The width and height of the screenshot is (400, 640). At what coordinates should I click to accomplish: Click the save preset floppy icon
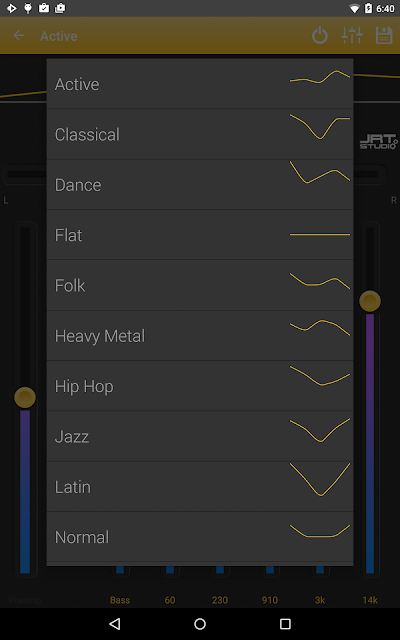[384, 36]
